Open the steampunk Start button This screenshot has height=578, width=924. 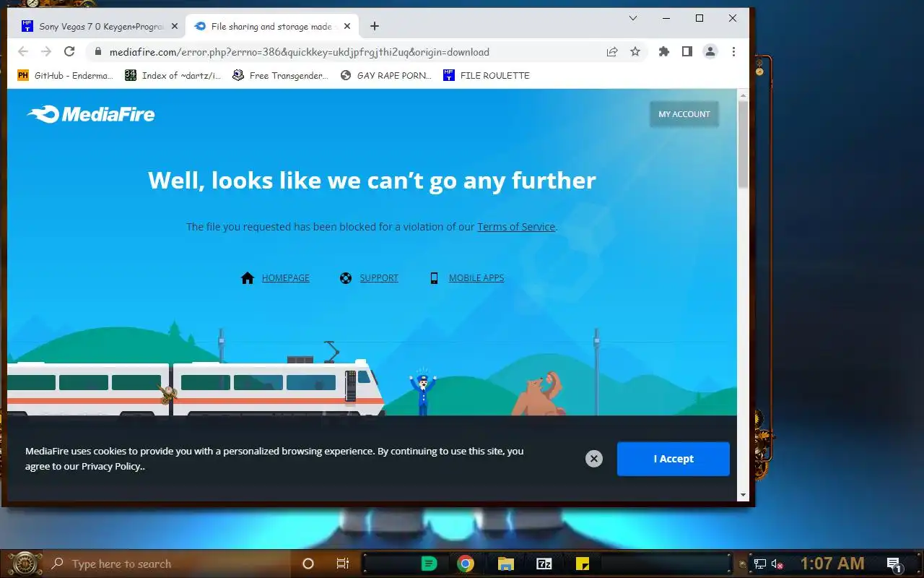pyautogui.click(x=25, y=564)
